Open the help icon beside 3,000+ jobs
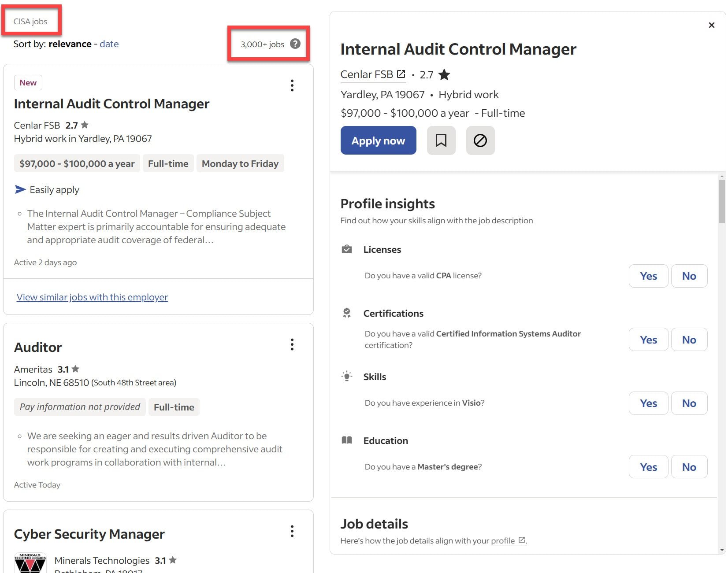Image resolution: width=728 pixels, height=573 pixels. pos(295,44)
